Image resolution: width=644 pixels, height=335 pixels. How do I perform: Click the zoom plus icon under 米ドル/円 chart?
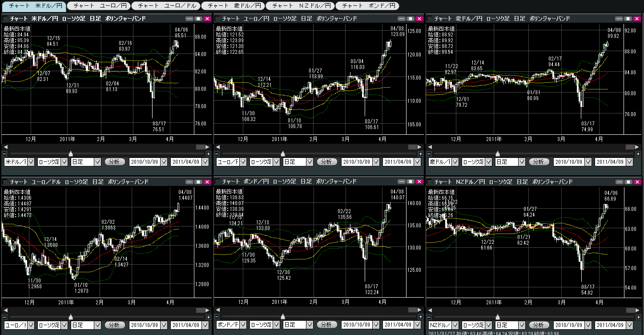point(209,154)
